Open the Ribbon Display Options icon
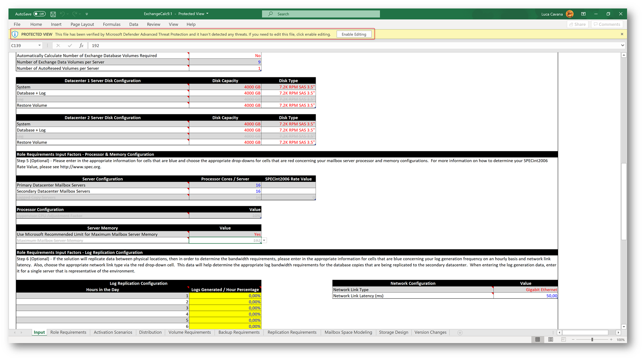Screen dimensions: 644x360 point(583,14)
